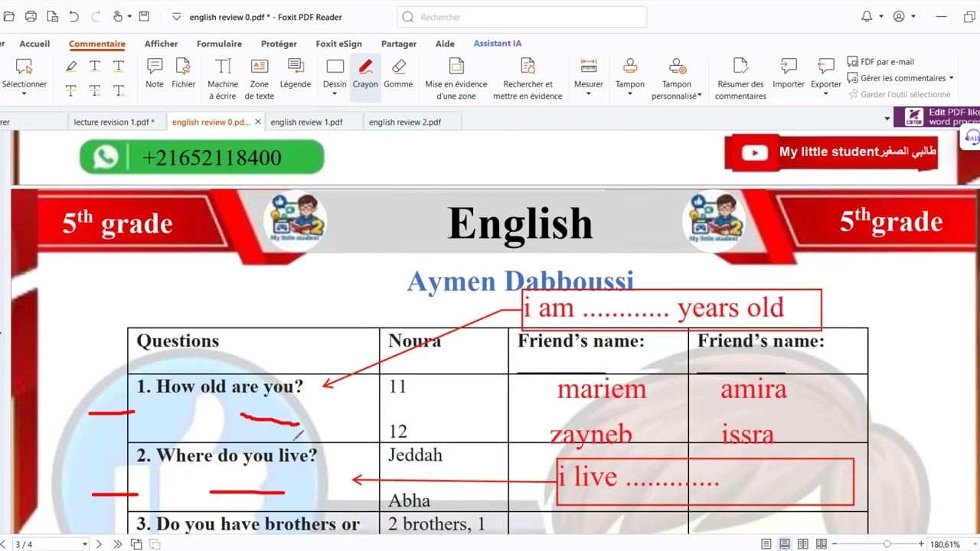Click the WhatsApp number +21652118400 button
Viewport: 980px width, 551px height.
pyautogui.click(x=202, y=158)
